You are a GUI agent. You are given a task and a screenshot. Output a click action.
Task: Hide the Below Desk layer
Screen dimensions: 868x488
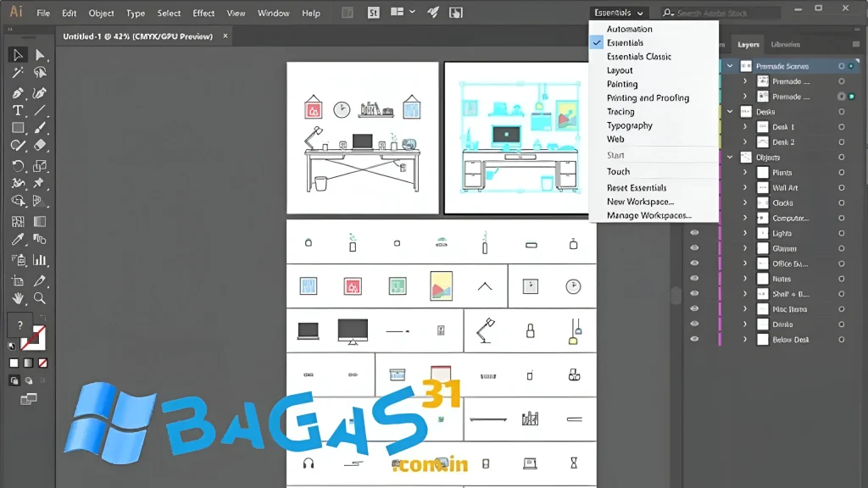[694, 339]
